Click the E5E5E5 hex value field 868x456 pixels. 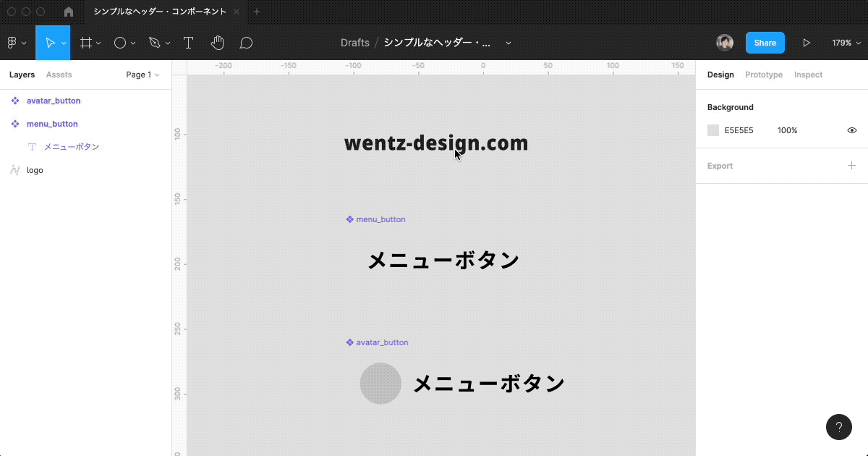[739, 130]
